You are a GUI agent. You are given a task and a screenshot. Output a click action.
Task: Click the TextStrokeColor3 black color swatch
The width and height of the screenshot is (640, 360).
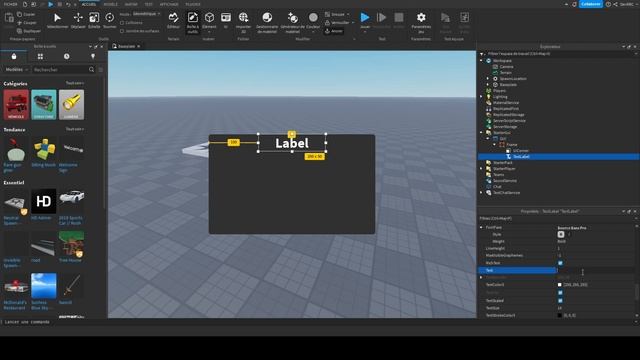(x=560, y=316)
